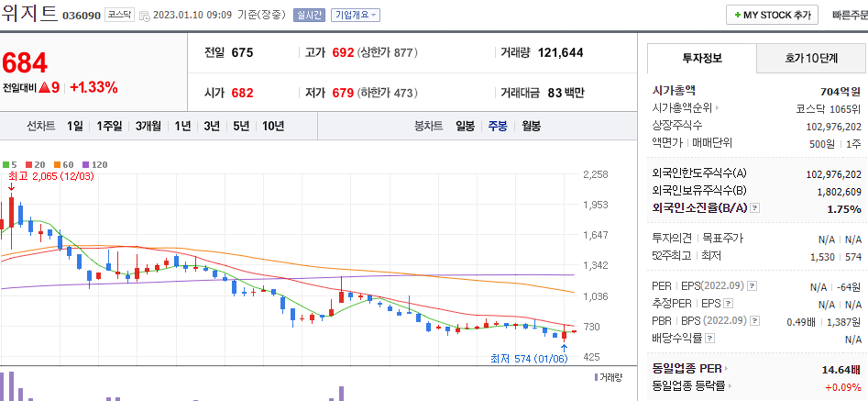Click the 하한가 473 lower limit text
Viewport: 868px width, 401px height.
(388, 93)
